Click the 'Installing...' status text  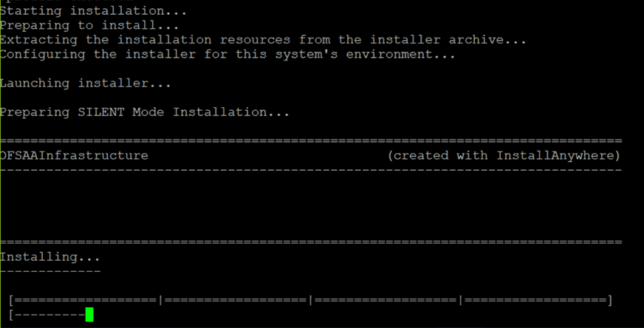tap(50, 257)
